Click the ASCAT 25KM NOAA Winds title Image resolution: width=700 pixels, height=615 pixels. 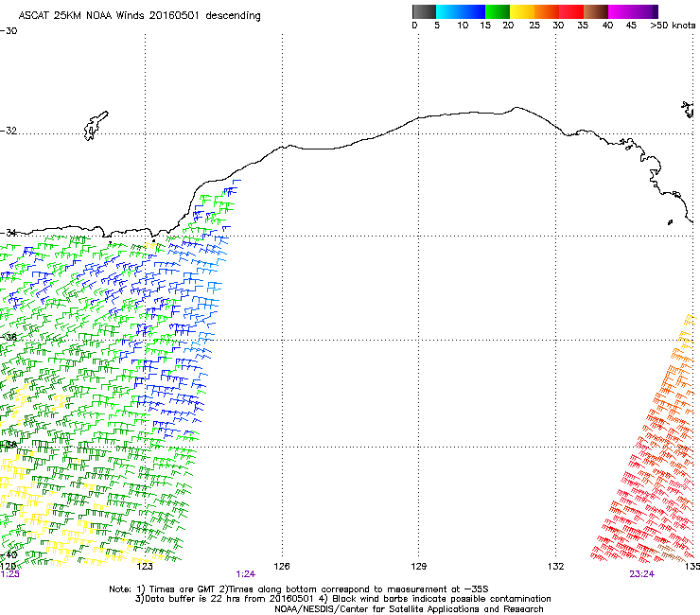tap(139, 15)
